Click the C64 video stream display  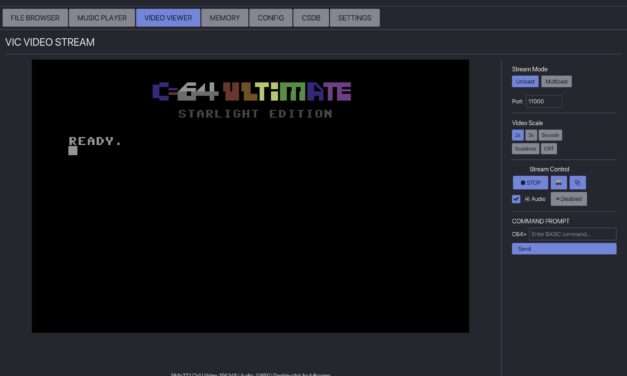(x=251, y=196)
